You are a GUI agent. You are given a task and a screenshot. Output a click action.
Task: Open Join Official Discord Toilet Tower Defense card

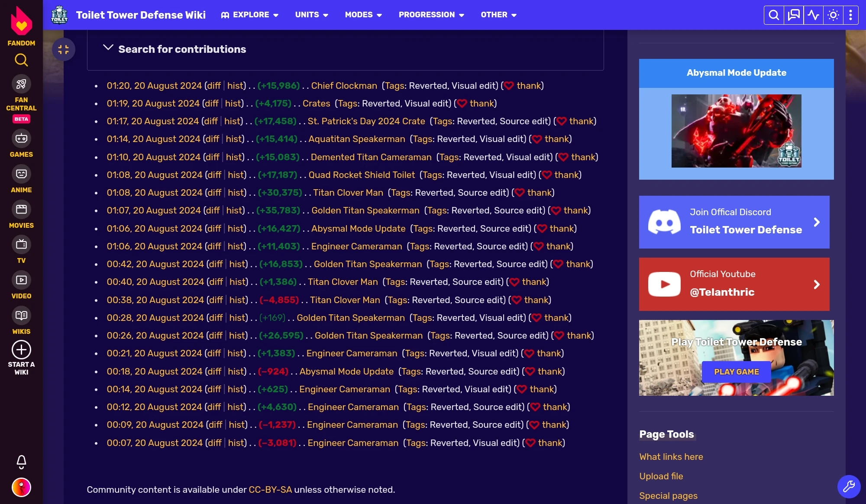[734, 222]
